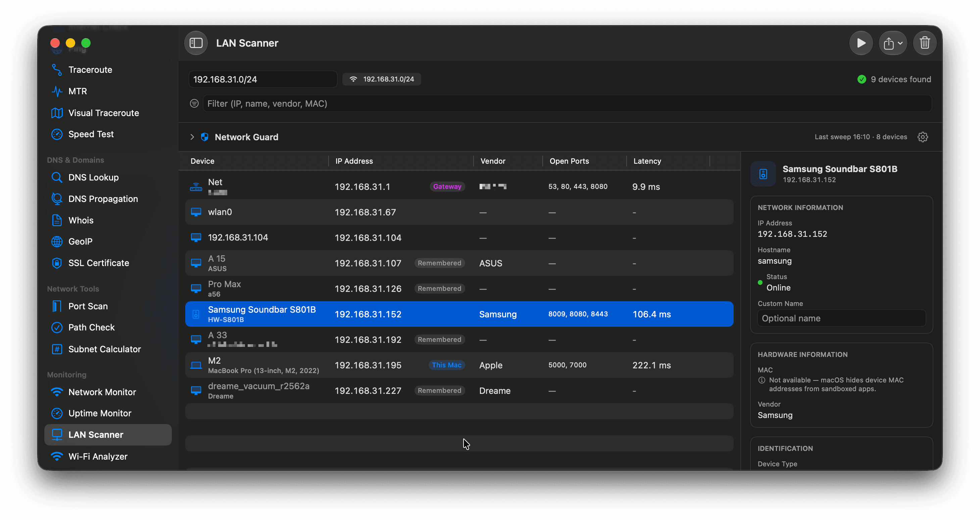Viewport: 980px width, 520px height.
Task: Click the computer icon of the wlan0 row
Action: coord(196,212)
